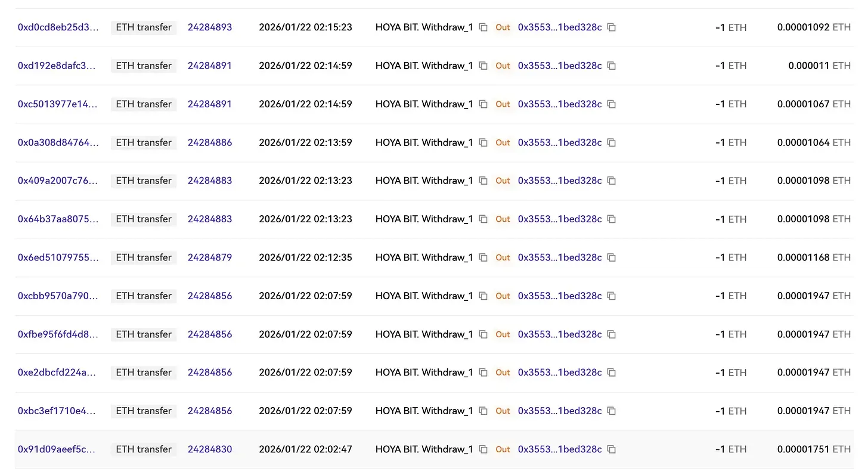Click HOYA BIT. Withdraw_1 label in the 0xbc3ef1710e4 row
Screen dimensions: 868x469
tap(424, 411)
